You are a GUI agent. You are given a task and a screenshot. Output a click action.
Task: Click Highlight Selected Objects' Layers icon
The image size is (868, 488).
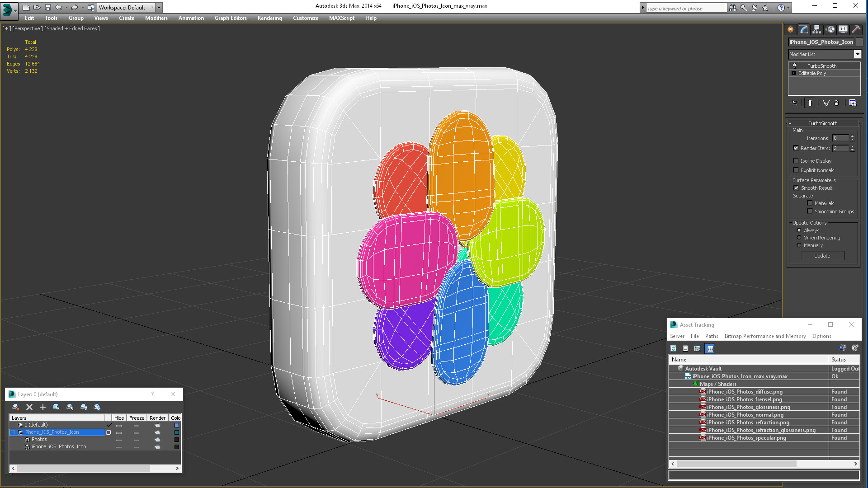coord(70,407)
